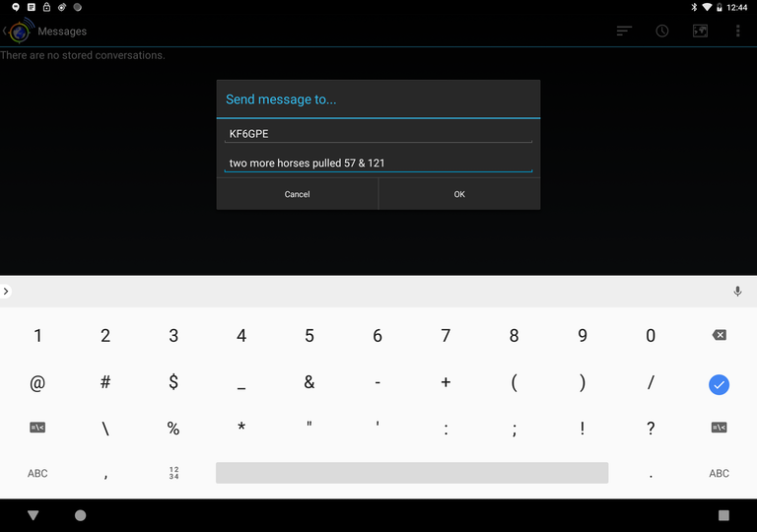Tap the 1234 numeric pad key
The height and width of the screenshot is (532, 757).
[x=173, y=473]
